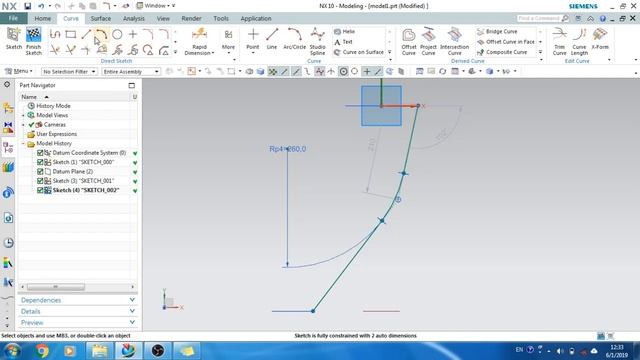Toggle Datum Coordinate System (0) checkbox
This screenshot has height=360, width=640.
pos(40,153)
